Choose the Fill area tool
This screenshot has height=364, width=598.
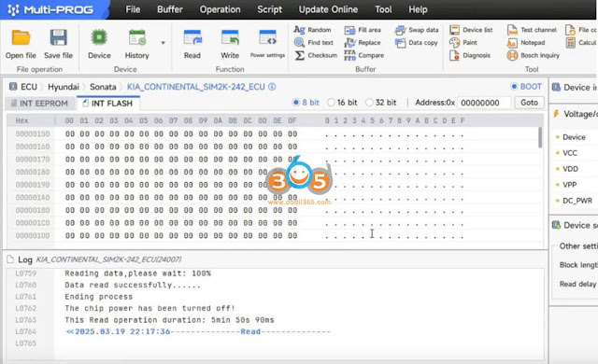click(x=363, y=30)
